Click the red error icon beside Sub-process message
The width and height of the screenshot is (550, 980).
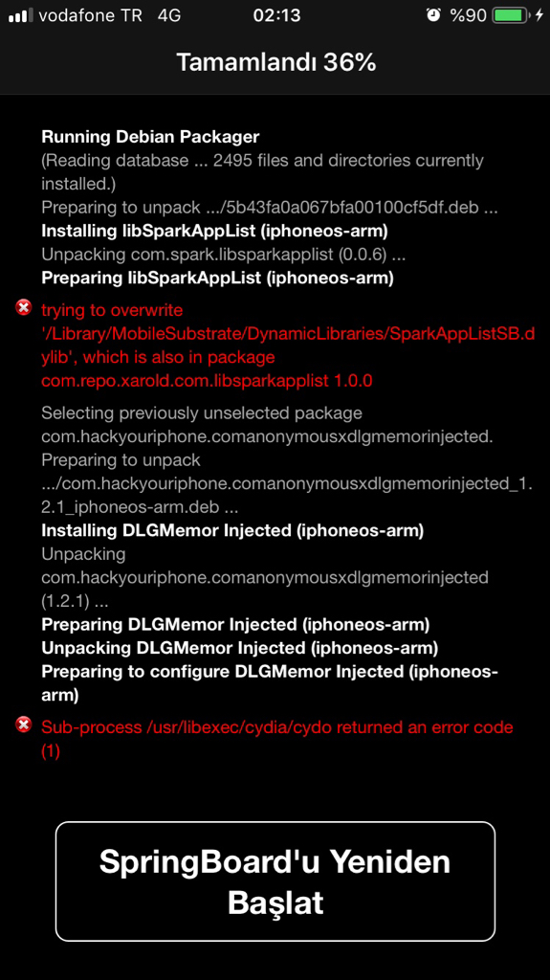[24, 725]
